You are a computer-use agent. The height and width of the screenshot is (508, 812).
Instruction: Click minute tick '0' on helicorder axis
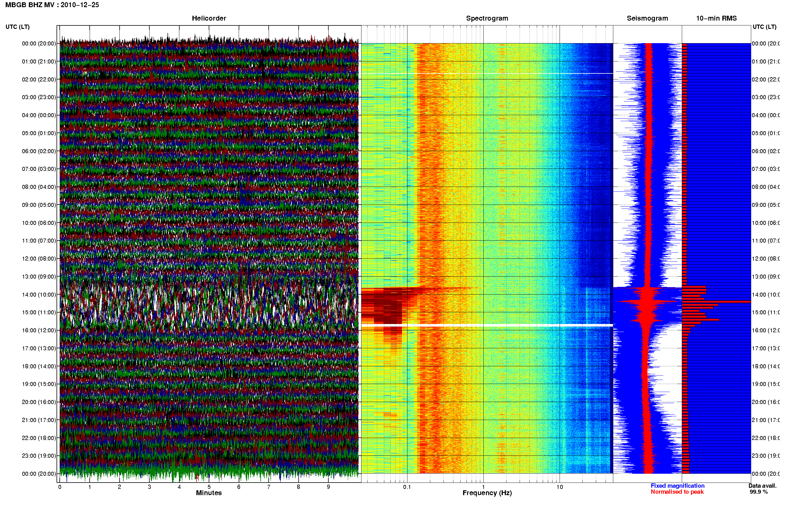[x=60, y=487]
